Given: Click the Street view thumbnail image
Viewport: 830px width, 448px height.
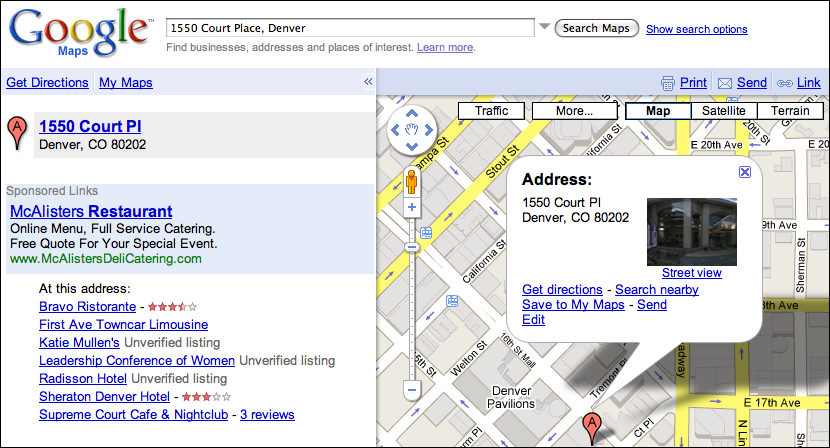Looking at the screenshot, I should (691, 230).
